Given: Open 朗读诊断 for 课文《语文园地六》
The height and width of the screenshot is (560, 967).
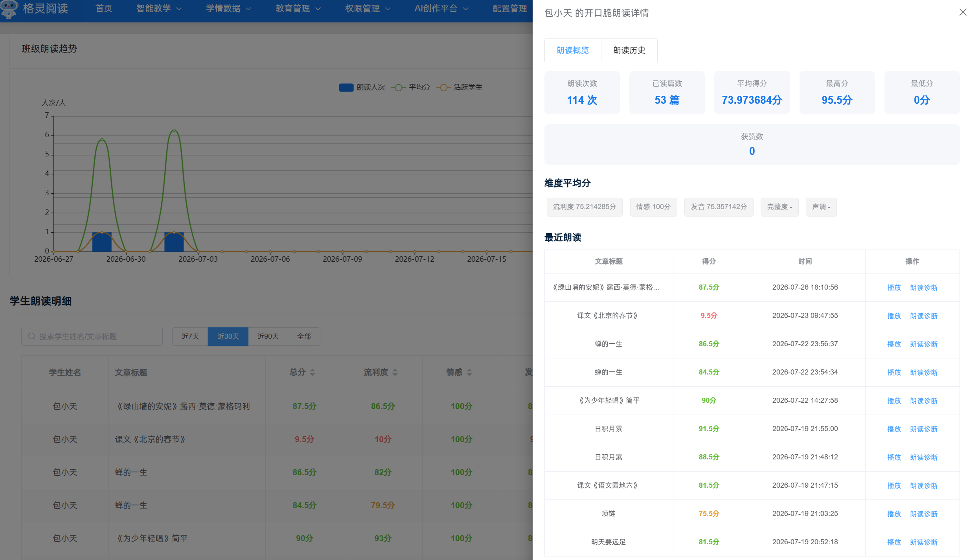Looking at the screenshot, I should click(x=924, y=486).
